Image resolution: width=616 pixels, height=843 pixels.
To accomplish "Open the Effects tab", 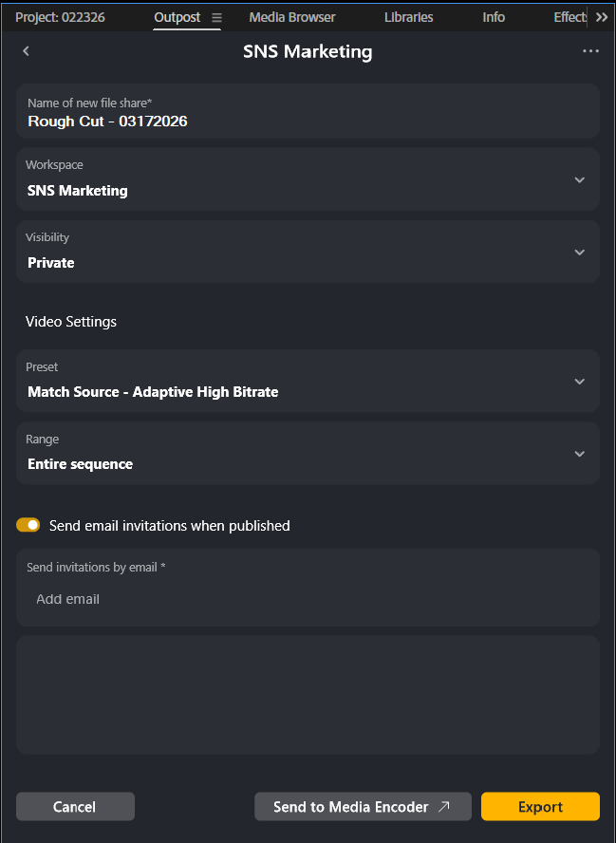I will point(569,17).
